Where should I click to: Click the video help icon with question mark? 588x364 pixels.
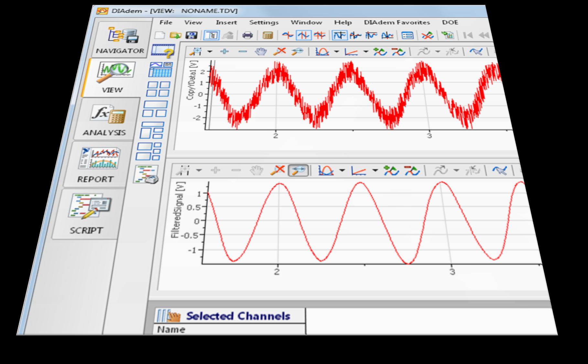point(163,51)
